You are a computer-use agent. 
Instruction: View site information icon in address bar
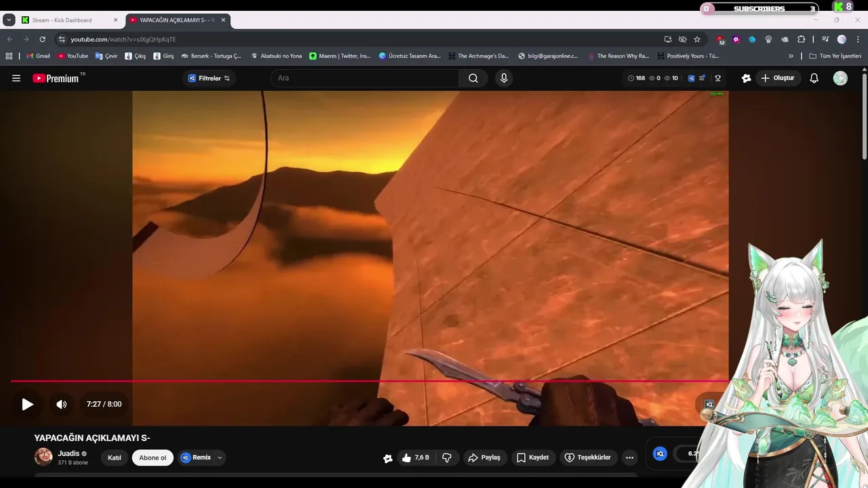coord(62,39)
